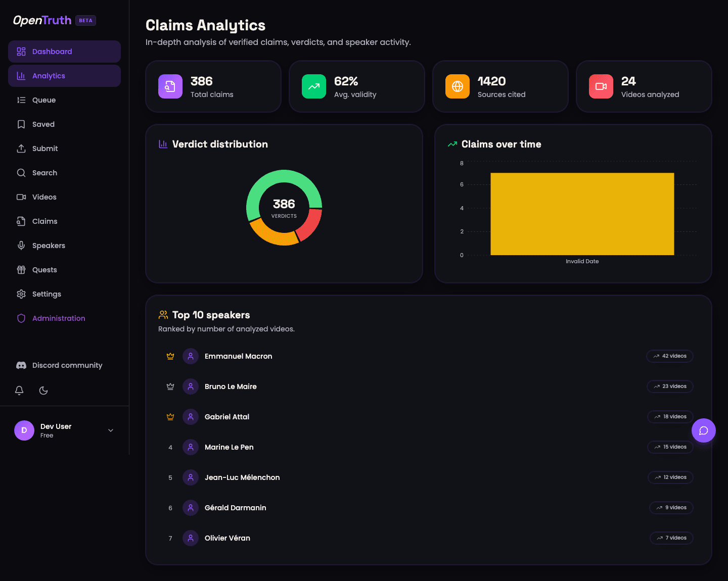Open the notifications bell icon
Viewport: 728px width, 581px height.
pos(19,390)
